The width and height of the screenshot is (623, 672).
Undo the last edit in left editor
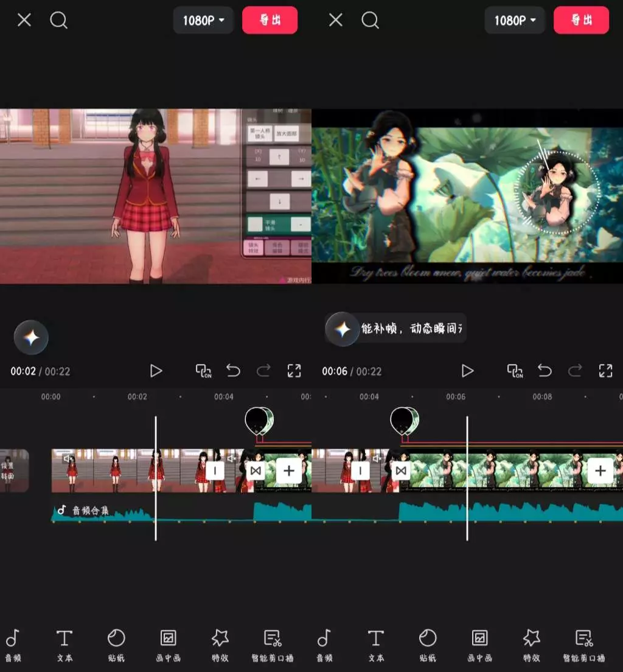click(233, 370)
